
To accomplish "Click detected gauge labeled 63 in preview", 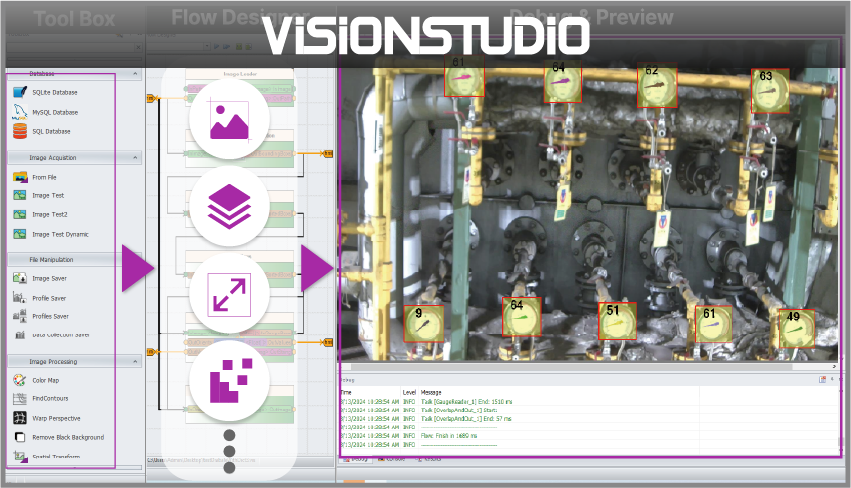I will [770, 91].
